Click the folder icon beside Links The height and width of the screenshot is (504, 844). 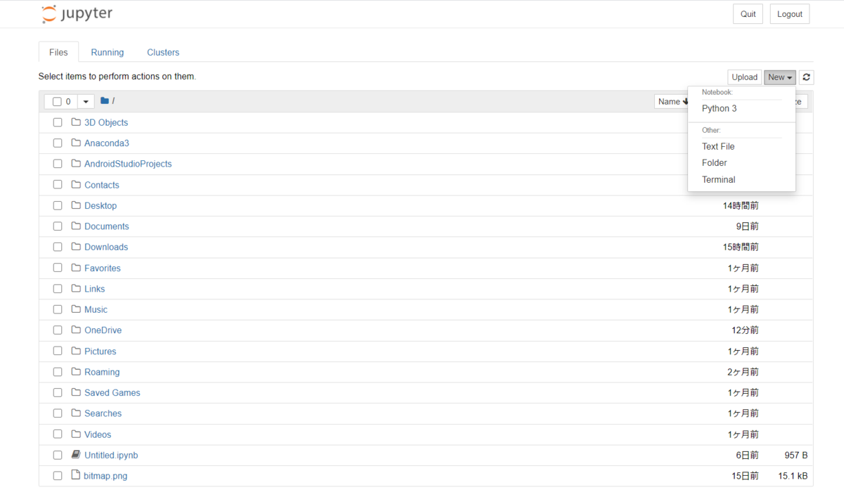[76, 289]
